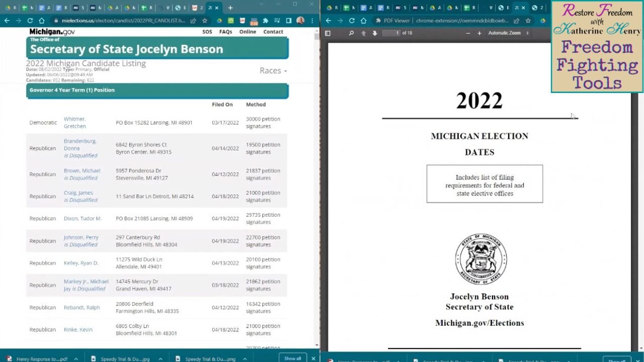This screenshot has width=644, height=362.
Task: Switch to last tab in right window
Action: click(538, 8)
